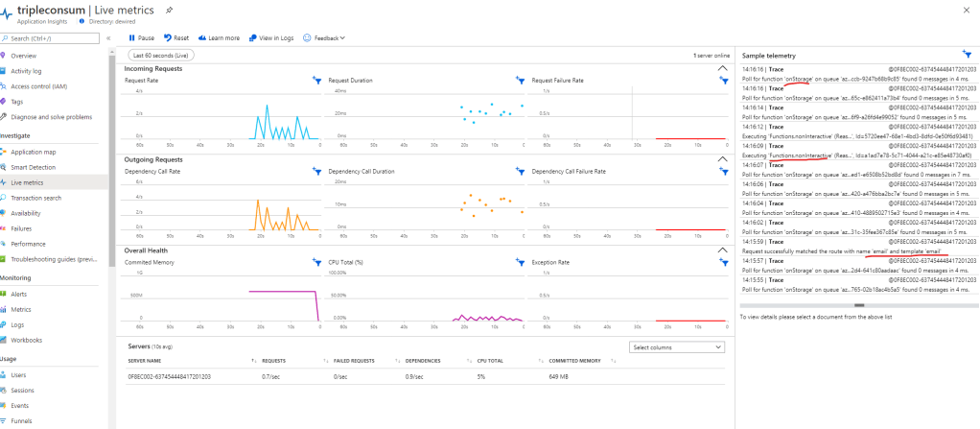Pause the live metrics stream

click(143, 37)
